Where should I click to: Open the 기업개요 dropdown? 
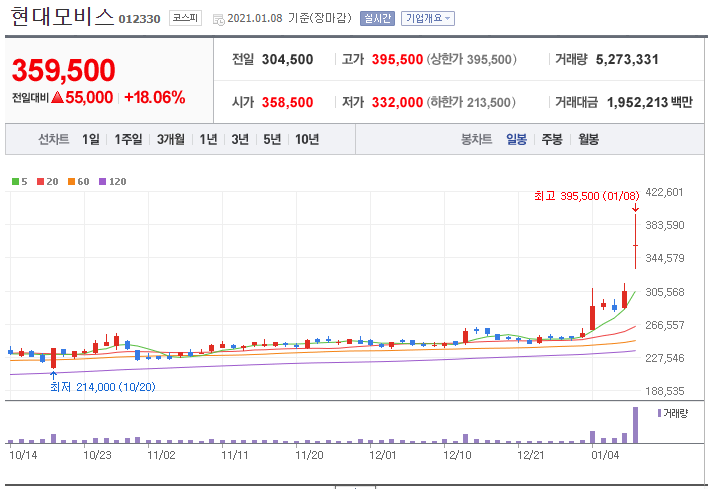click(x=428, y=19)
